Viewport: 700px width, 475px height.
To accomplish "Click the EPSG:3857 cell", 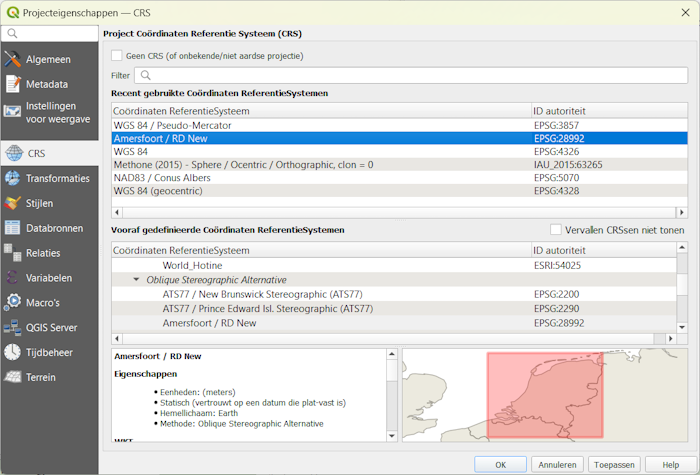I will (556, 125).
